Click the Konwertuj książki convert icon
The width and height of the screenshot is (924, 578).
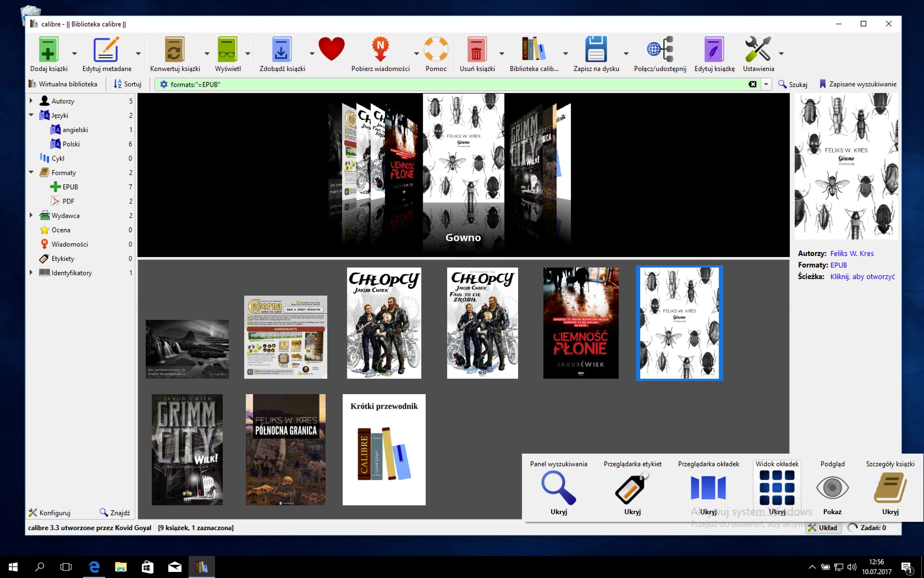(x=174, y=50)
